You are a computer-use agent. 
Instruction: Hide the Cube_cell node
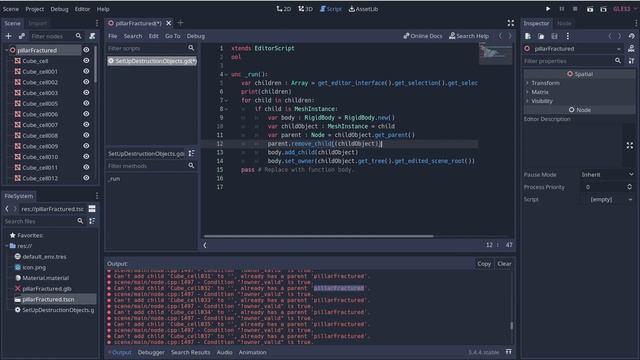(x=86, y=60)
